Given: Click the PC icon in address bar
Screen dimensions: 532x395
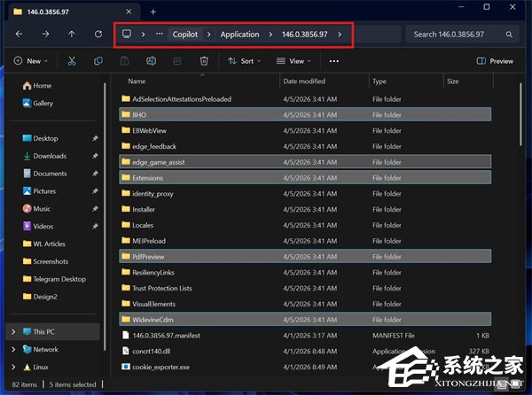Looking at the screenshot, I should point(127,34).
